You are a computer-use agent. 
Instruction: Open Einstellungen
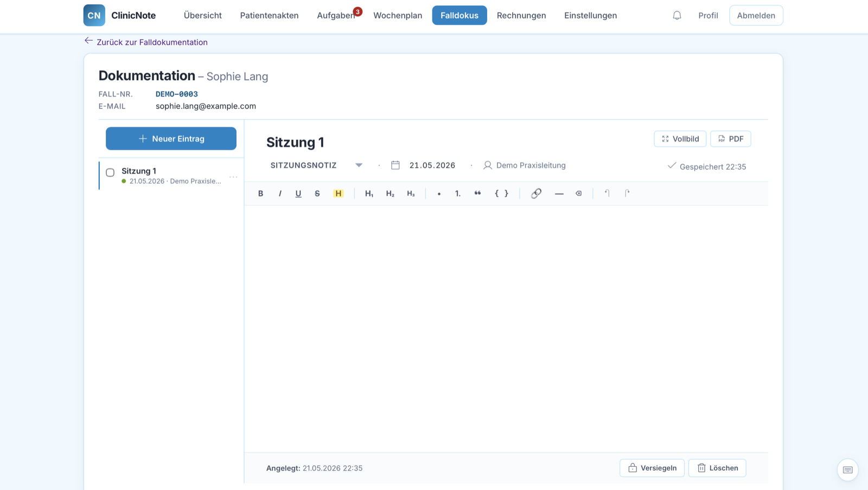[590, 15]
